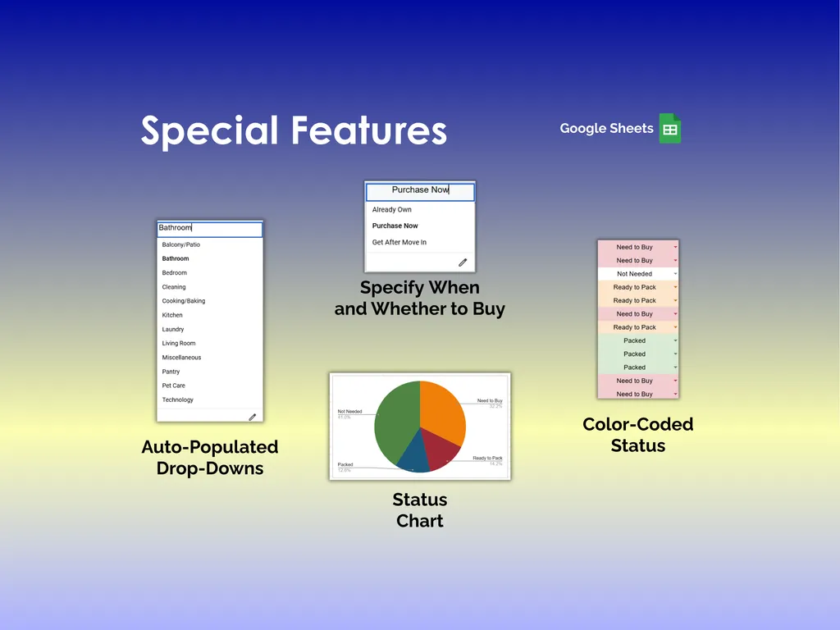The width and height of the screenshot is (840, 630).
Task: Select Get After Move In option
Action: point(399,243)
